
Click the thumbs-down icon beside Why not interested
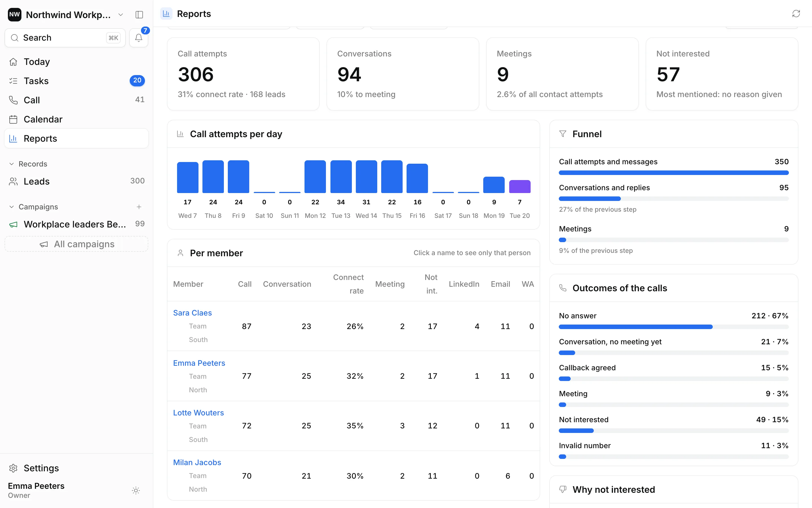[x=563, y=489]
